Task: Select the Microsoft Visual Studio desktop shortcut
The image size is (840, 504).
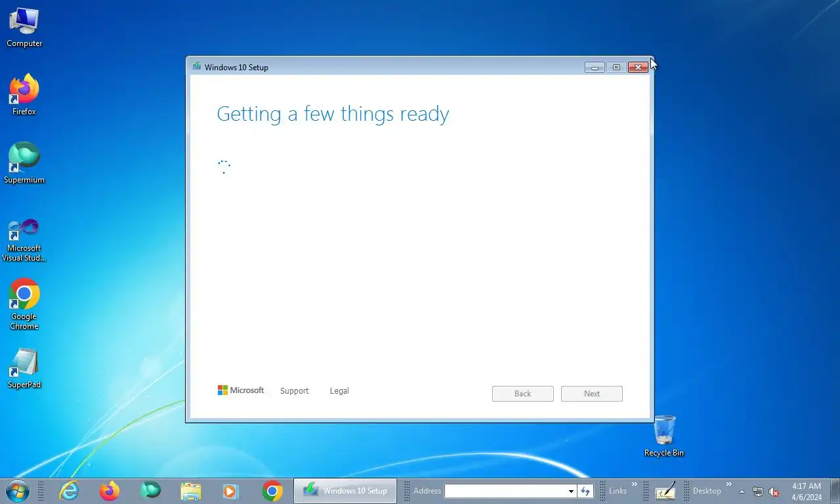Action: pos(24,240)
